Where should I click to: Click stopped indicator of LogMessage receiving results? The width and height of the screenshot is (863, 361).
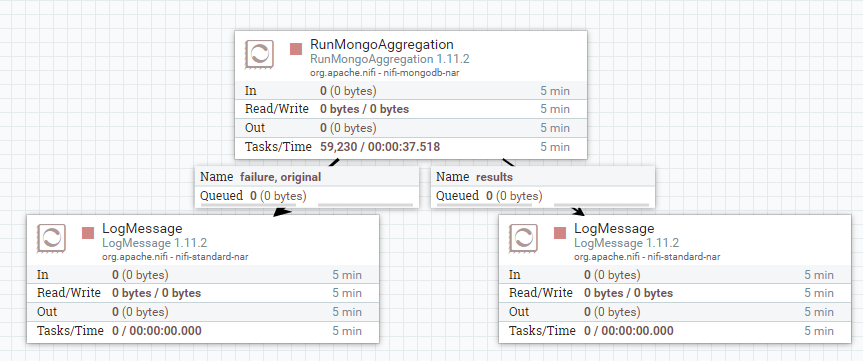(560, 233)
